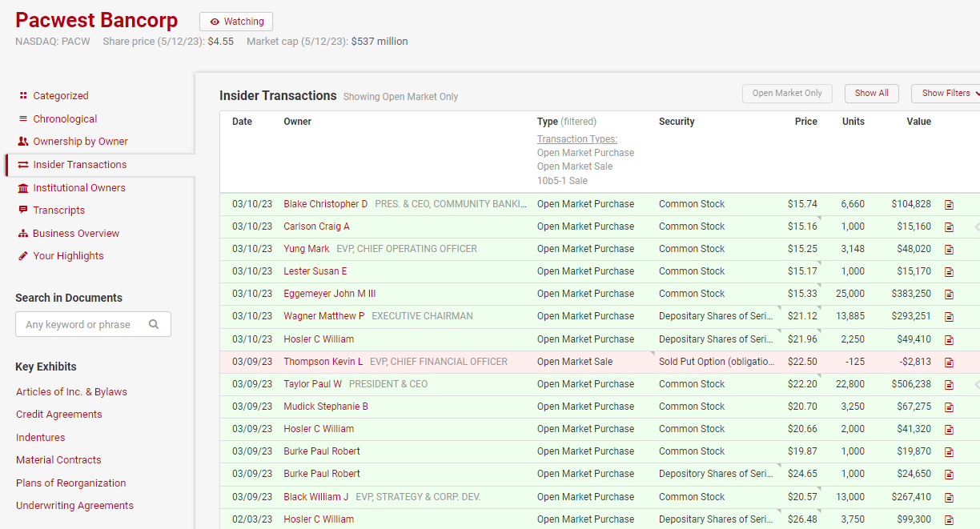The height and width of the screenshot is (529, 980).
Task: Toggle the Watching button for Pacwest Bancorp
Action: pos(236,22)
